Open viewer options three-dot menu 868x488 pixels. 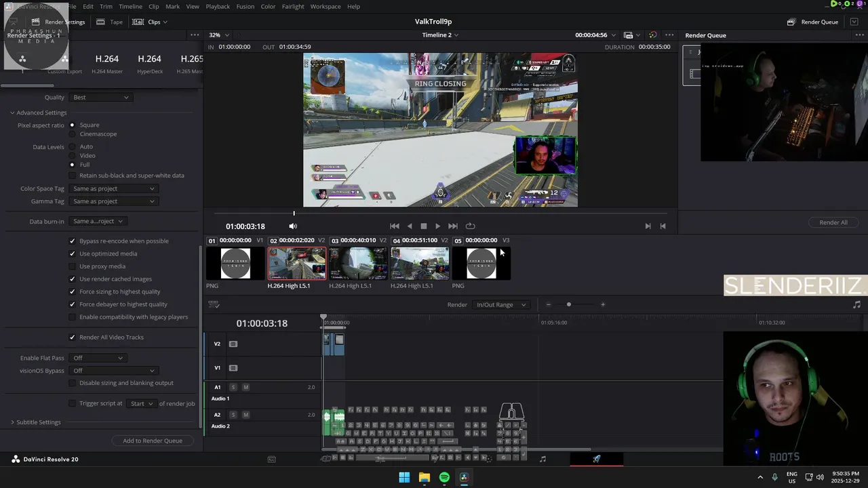669,35
